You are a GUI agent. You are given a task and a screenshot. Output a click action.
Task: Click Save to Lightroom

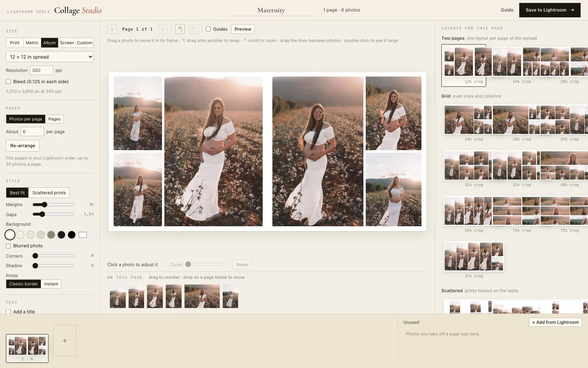pos(550,10)
